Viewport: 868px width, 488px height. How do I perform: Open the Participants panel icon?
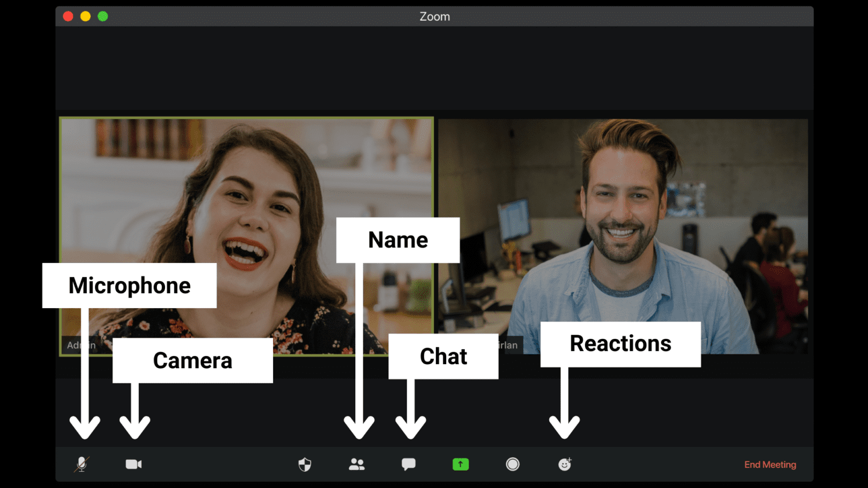[357, 464]
